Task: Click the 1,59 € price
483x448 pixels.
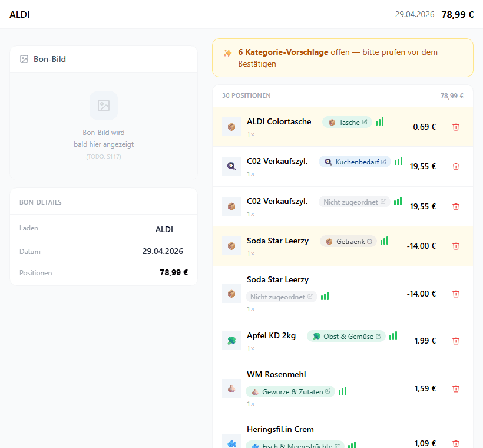Action: coord(425,389)
